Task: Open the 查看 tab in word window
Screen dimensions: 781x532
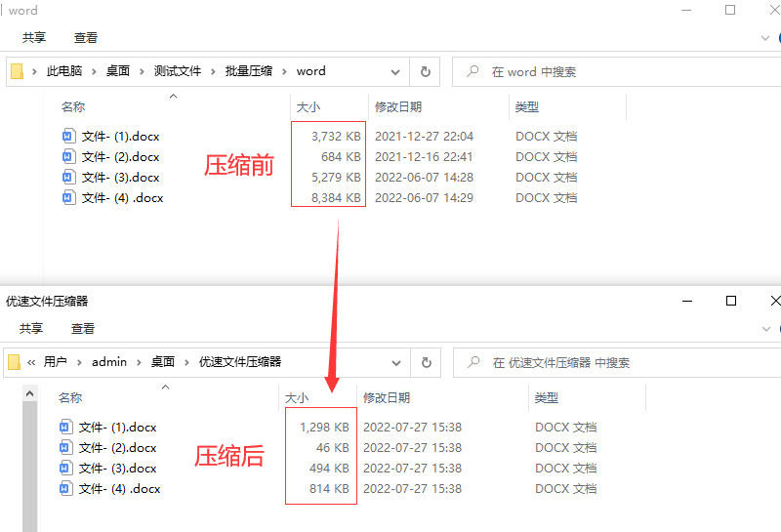Action: pyautogui.click(x=86, y=37)
